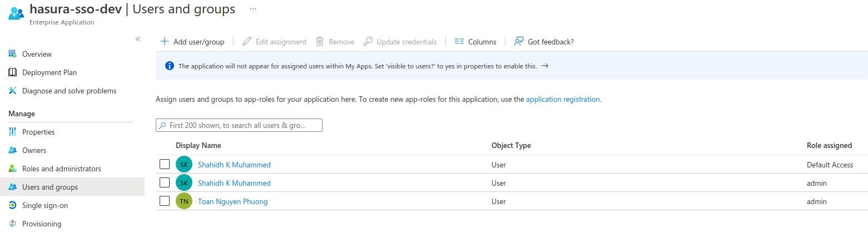Select Users and groups menu item
Screen dimensions: 868x232
click(x=72, y=187)
